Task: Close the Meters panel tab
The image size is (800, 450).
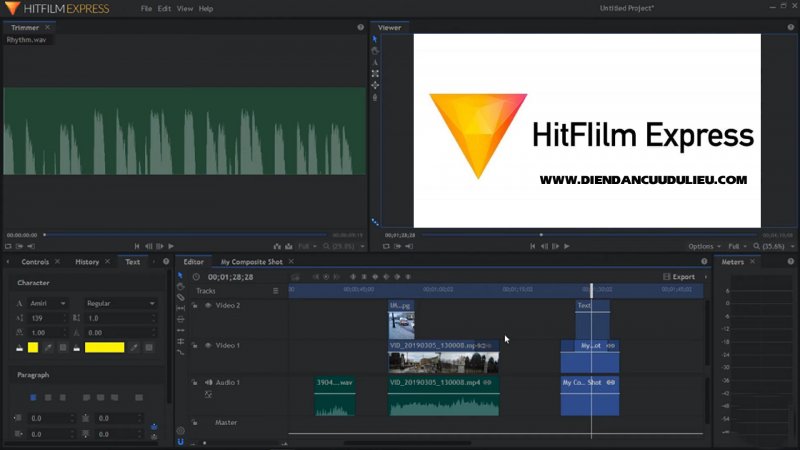Action: point(752,261)
